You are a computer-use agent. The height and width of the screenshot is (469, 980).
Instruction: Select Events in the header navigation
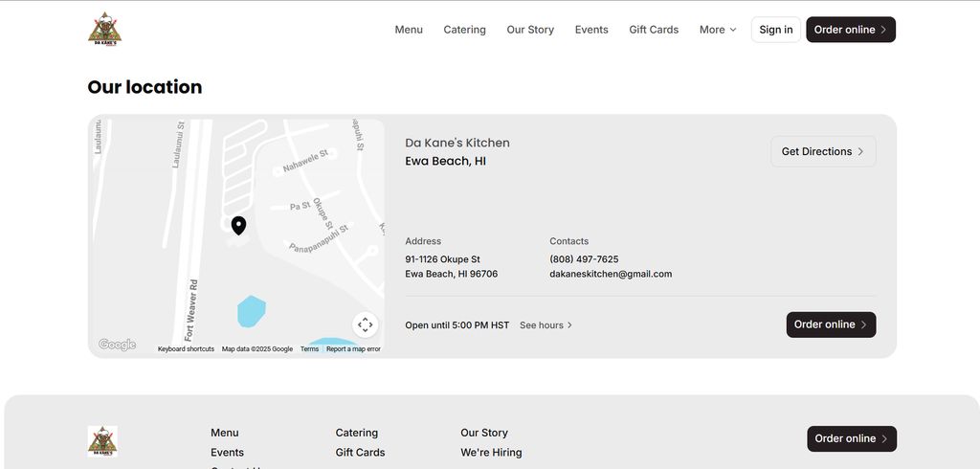[x=591, y=30]
